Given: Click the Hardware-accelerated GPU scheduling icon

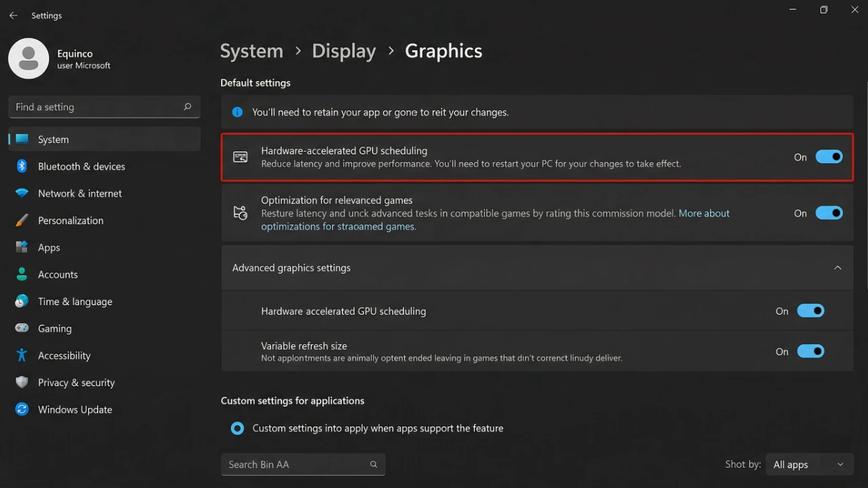Looking at the screenshot, I should pos(240,157).
